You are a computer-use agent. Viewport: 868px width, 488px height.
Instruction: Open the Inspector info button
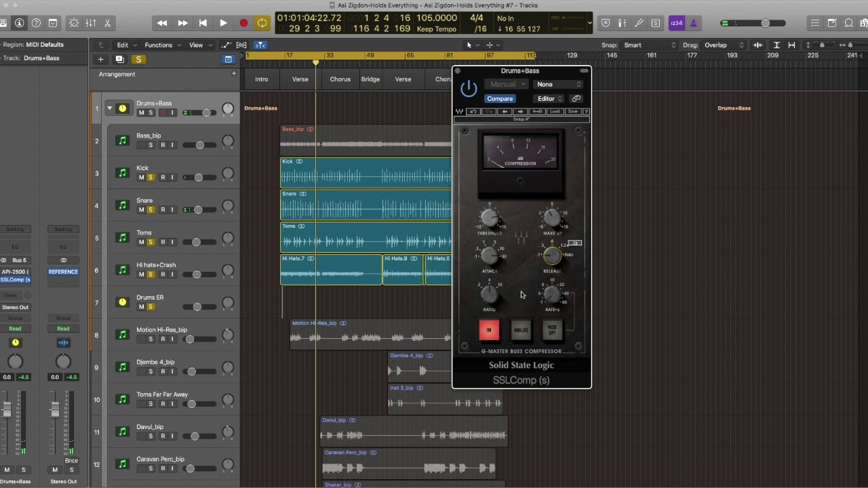click(x=19, y=23)
